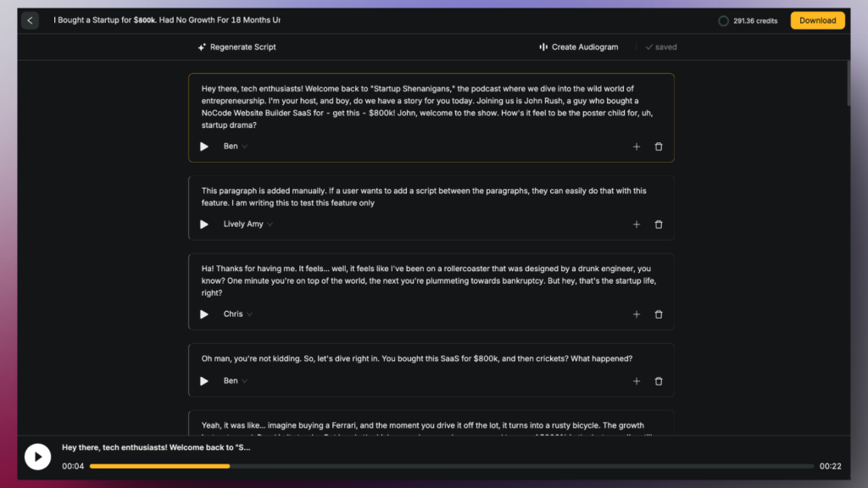Toggle main playback in bottom player
The height and width of the screenshot is (488, 868).
click(x=37, y=457)
